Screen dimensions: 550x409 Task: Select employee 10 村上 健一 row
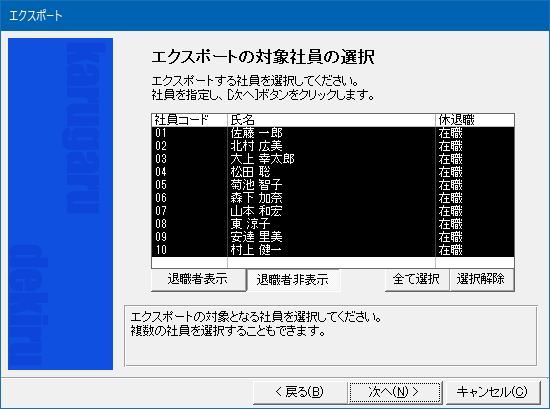[x=333, y=250]
